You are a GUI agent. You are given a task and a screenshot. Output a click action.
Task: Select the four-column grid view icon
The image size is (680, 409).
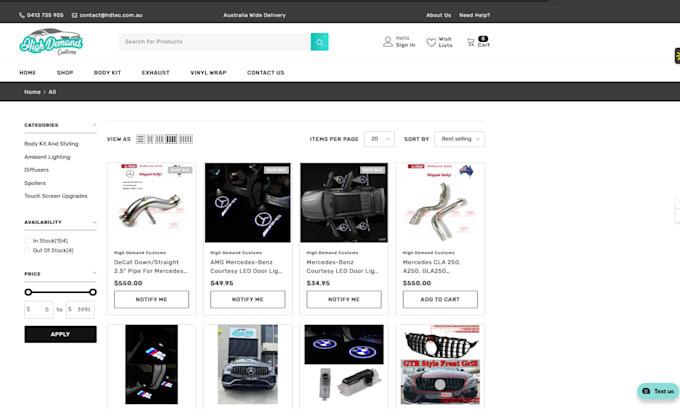click(171, 139)
